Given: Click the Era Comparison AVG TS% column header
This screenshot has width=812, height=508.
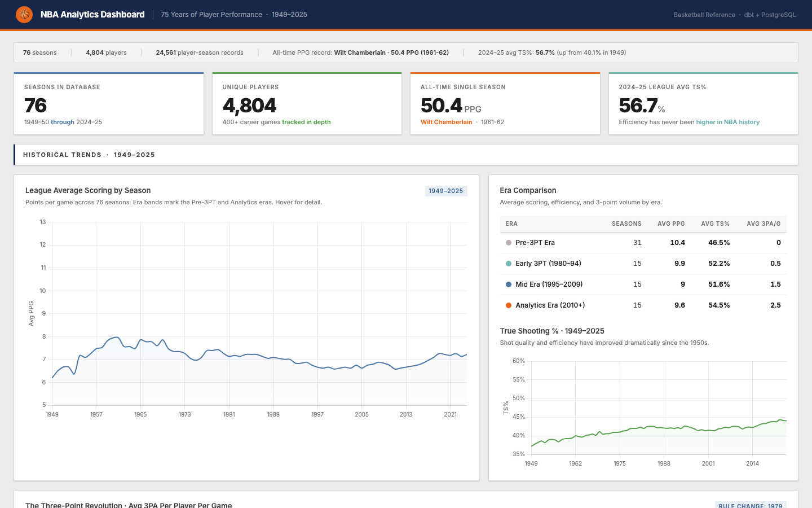Looking at the screenshot, I should click(x=715, y=224).
